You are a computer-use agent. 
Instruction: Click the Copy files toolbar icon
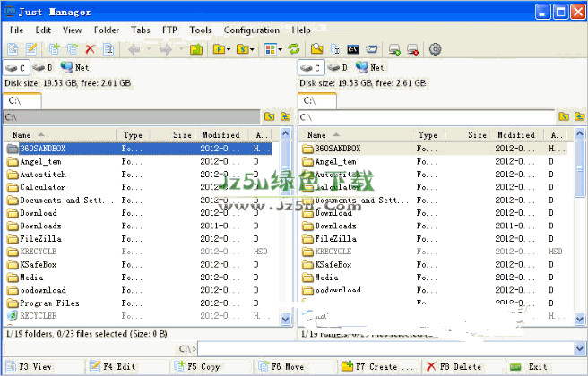coord(55,49)
